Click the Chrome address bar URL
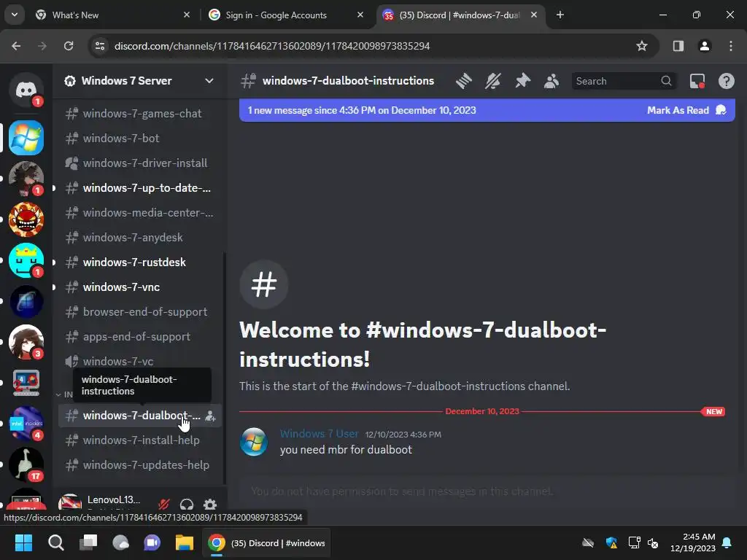747x560 pixels. tap(272, 46)
